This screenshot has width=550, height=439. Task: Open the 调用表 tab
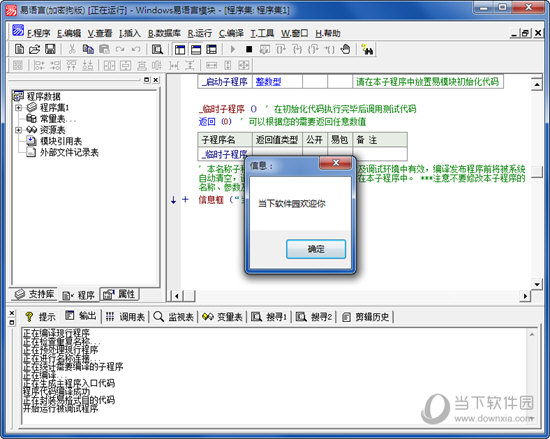pos(125,317)
